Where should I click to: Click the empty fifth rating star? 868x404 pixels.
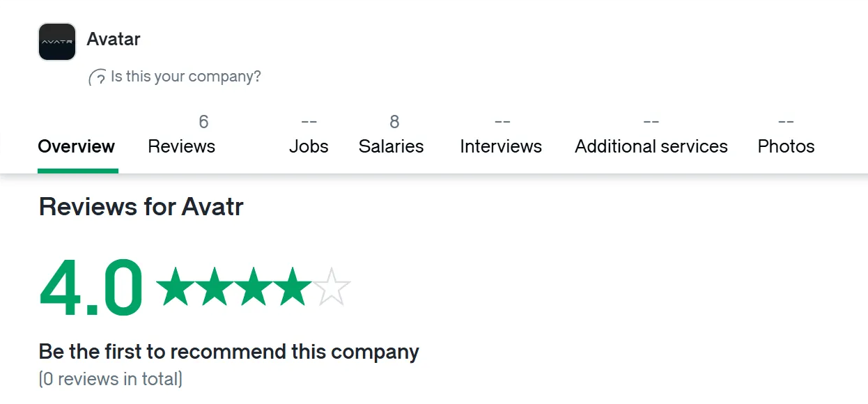tap(332, 286)
